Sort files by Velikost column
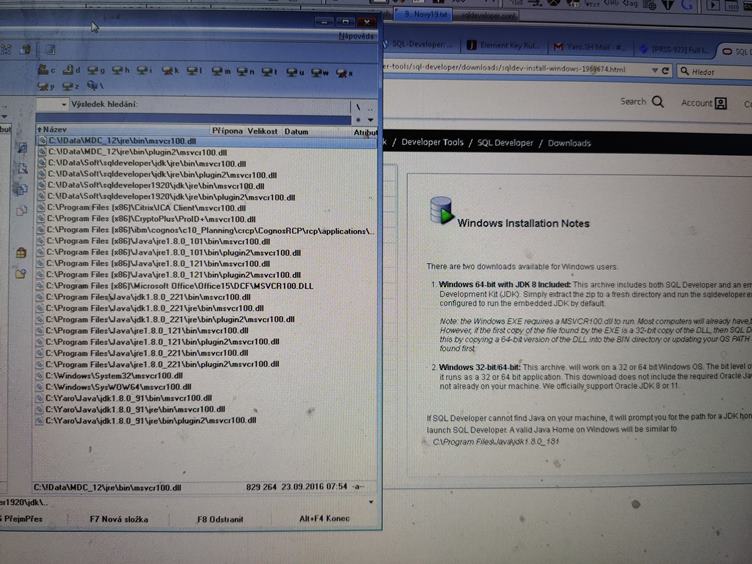 click(263, 131)
